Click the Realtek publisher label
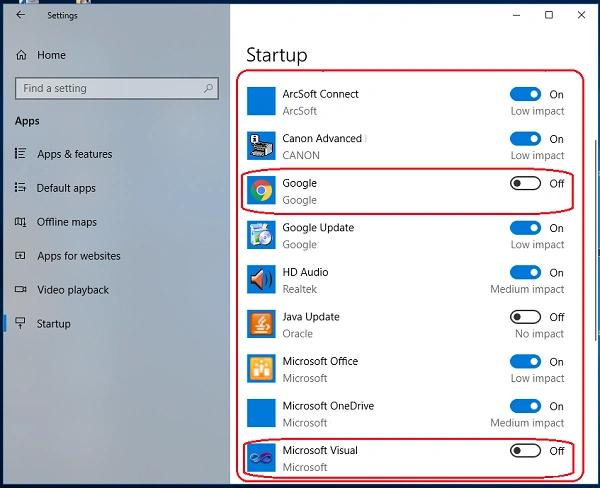The image size is (600, 488). point(299,289)
